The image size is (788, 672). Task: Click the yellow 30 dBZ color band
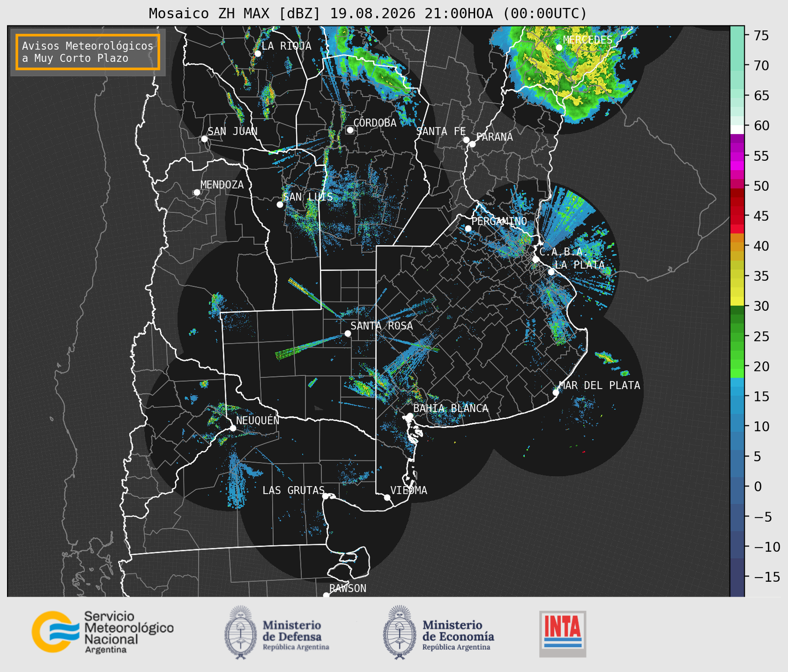[x=737, y=302]
